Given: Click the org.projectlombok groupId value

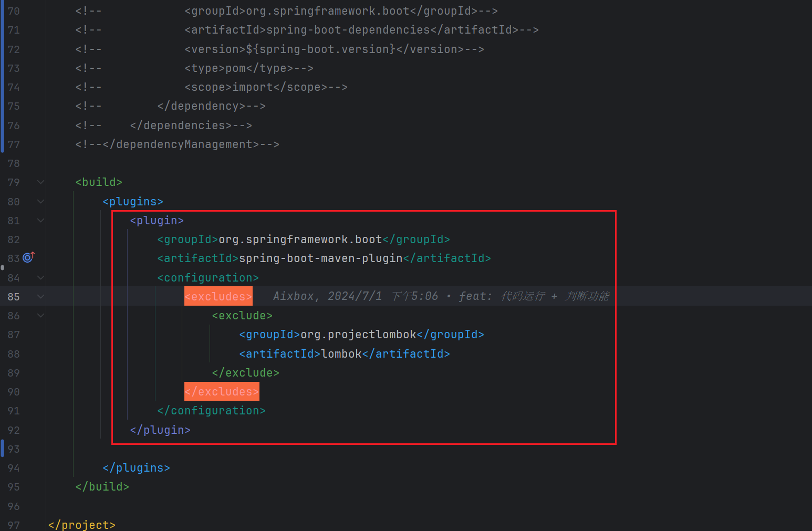Looking at the screenshot, I should point(358,335).
